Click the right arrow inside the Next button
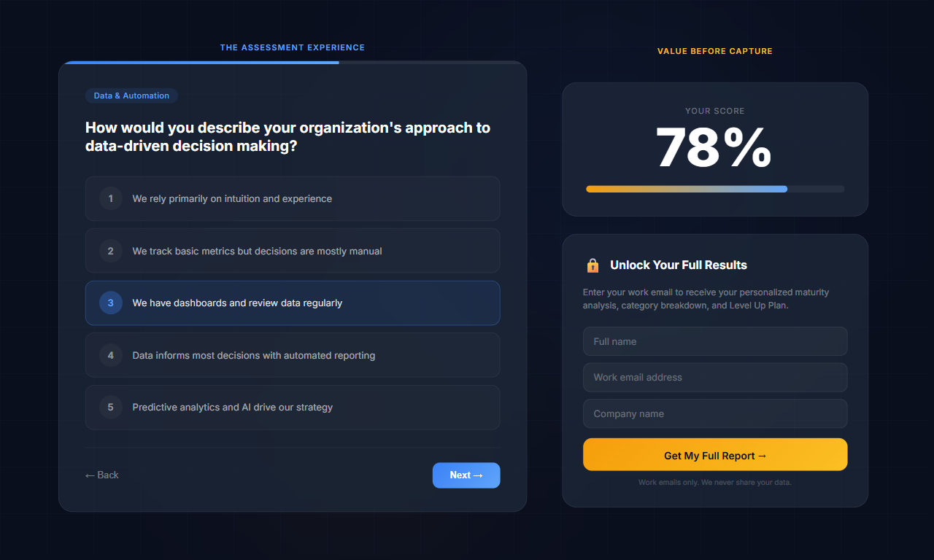 pyautogui.click(x=478, y=475)
